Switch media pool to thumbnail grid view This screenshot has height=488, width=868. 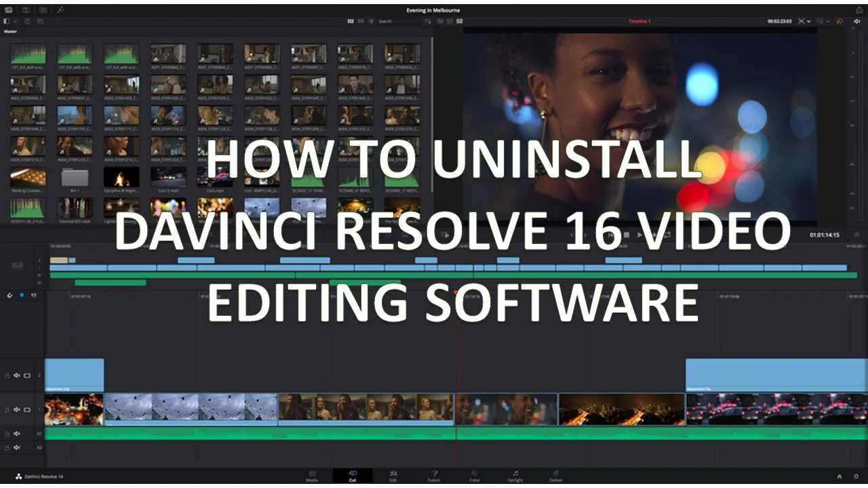[351, 21]
